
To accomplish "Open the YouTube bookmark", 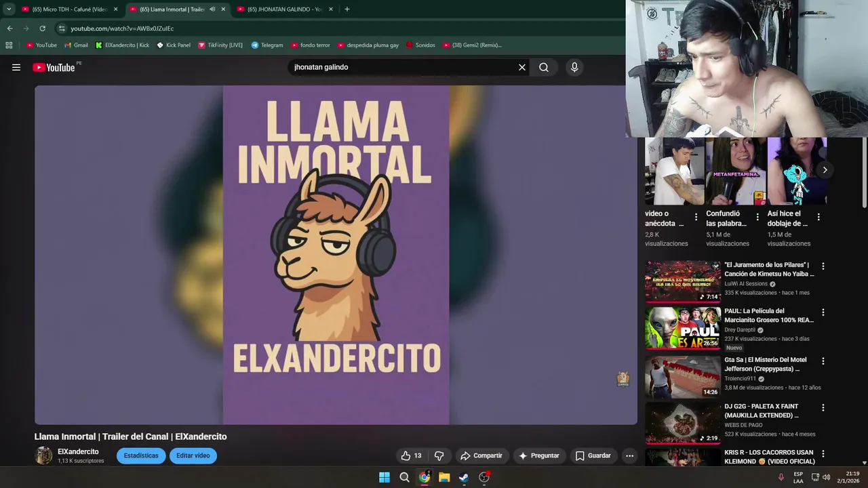I will (41, 45).
